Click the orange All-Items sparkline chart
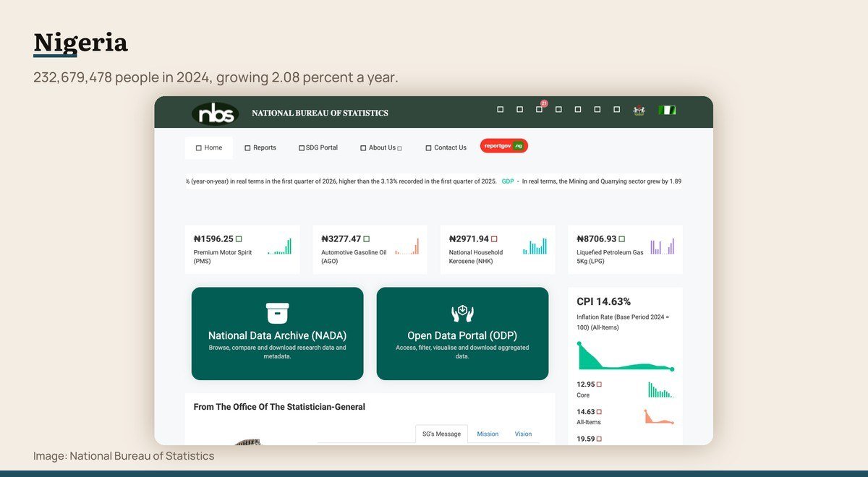This screenshot has height=477, width=868. point(660,417)
